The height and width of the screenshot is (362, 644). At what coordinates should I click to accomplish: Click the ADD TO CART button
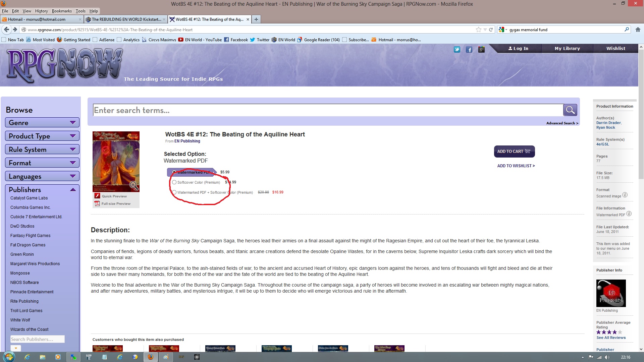514,152
